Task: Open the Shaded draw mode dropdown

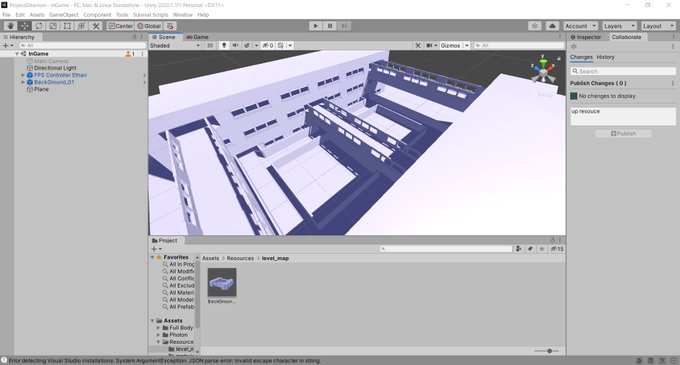Action: point(175,46)
